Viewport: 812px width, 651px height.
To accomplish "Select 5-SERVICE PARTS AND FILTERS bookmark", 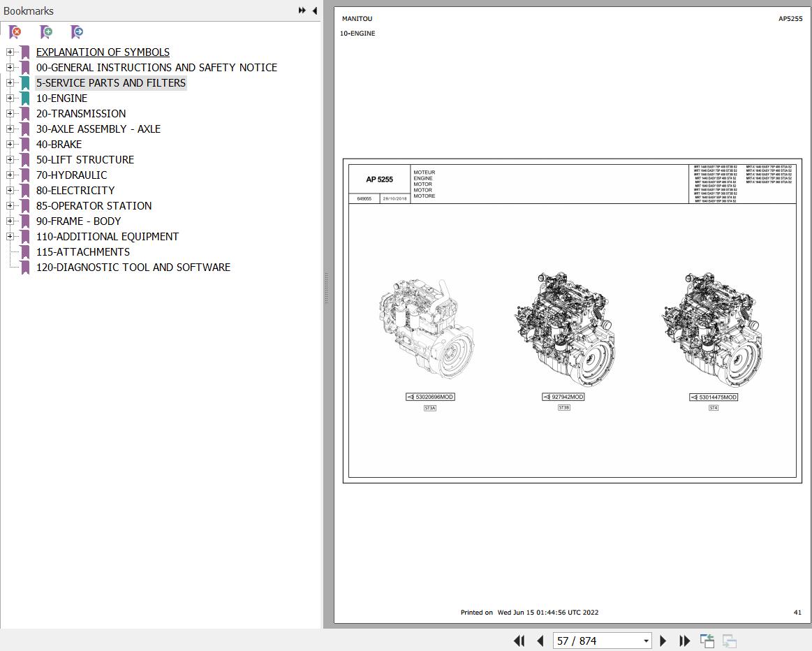I will (x=111, y=83).
